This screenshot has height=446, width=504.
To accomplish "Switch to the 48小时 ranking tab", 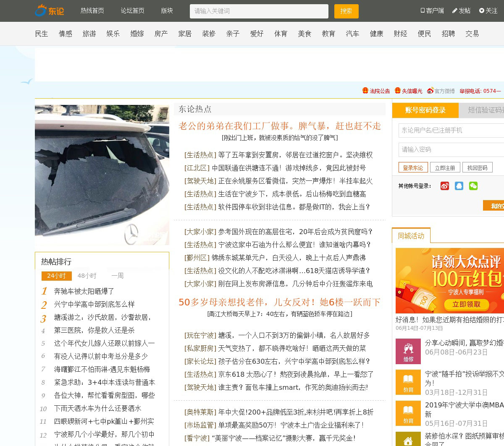I will 87,276.
